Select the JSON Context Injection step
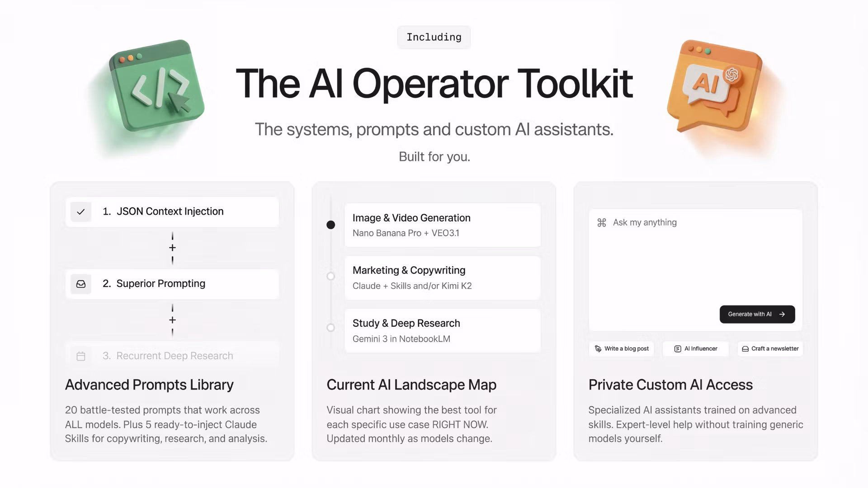Screen dimensions: 868x488 pyautogui.click(x=172, y=211)
